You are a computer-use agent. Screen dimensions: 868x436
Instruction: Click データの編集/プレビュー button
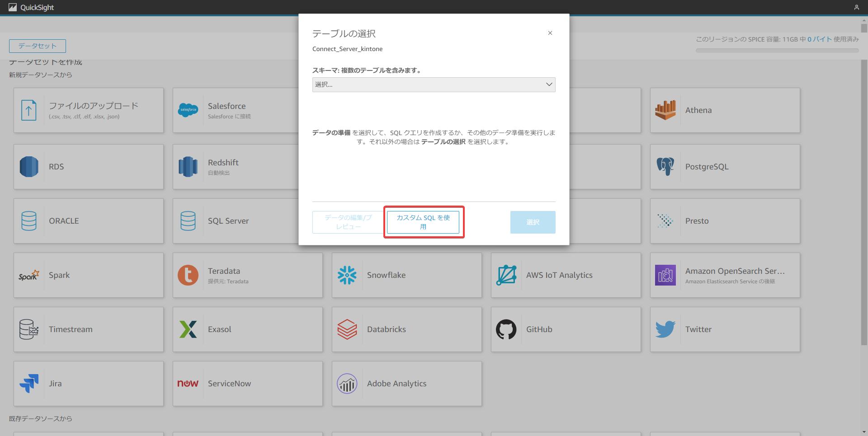tap(349, 222)
